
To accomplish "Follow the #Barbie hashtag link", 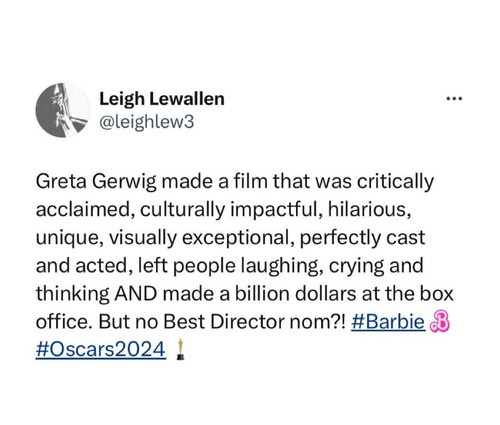I will coord(388,322).
